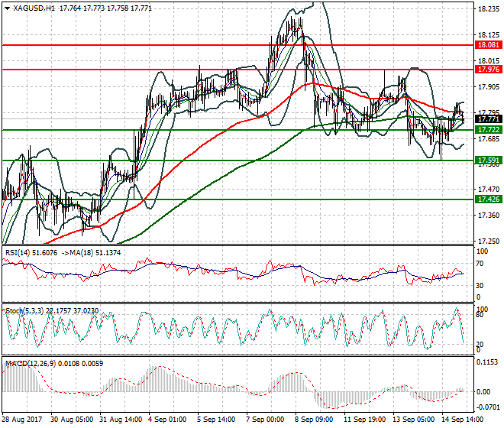Select the green 17.426 support price label
The width and height of the screenshot is (504, 428).
click(x=489, y=199)
